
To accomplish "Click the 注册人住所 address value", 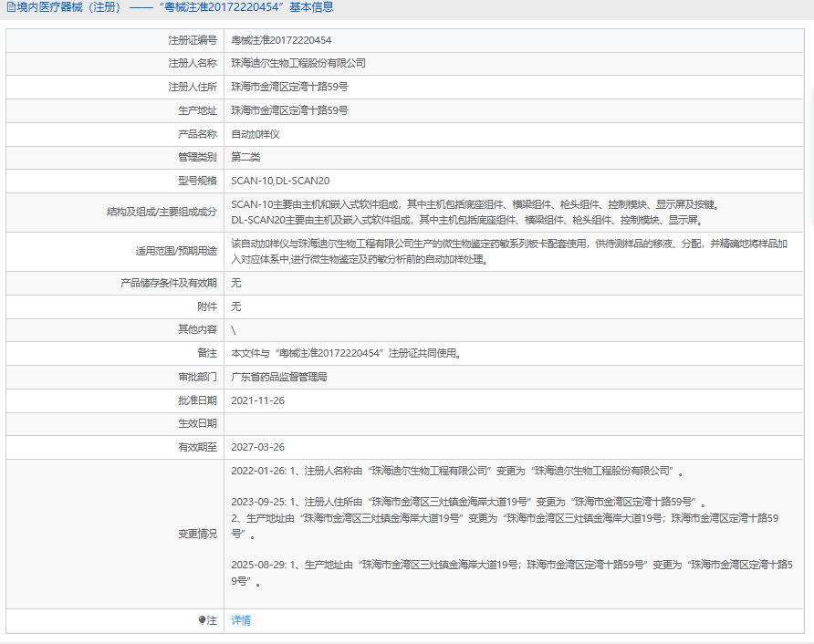I will click(289, 87).
